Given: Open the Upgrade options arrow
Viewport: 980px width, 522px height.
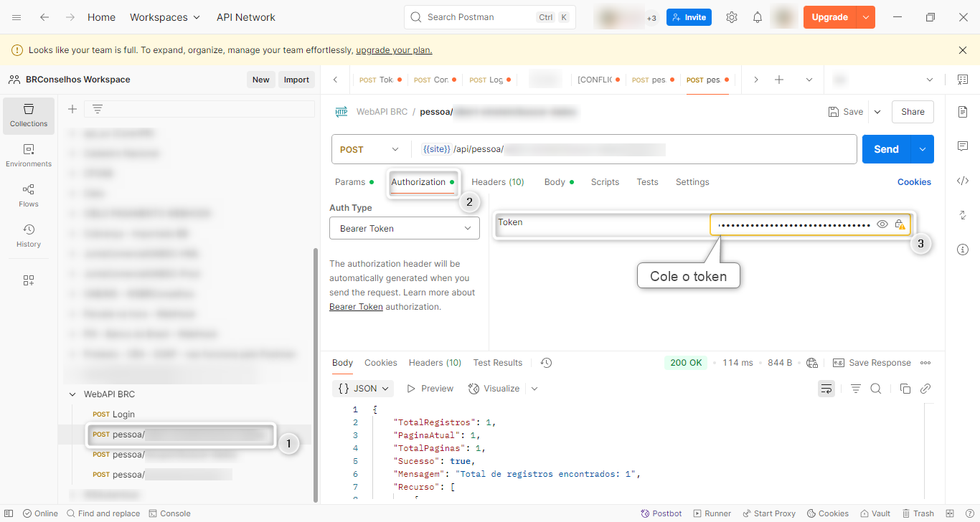Looking at the screenshot, I should pos(866,17).
